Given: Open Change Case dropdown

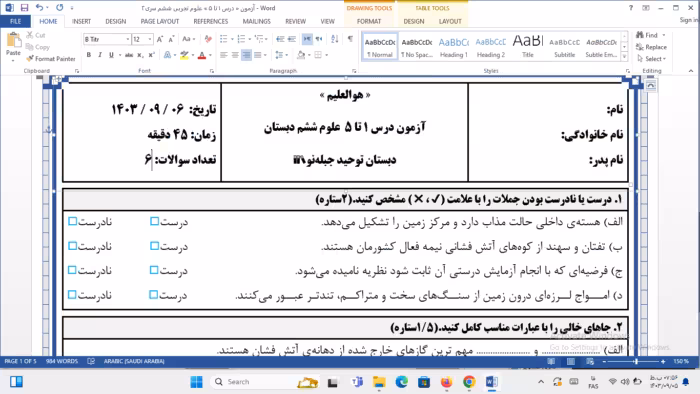Looking at the screenshot, I should tap(188, 39).
